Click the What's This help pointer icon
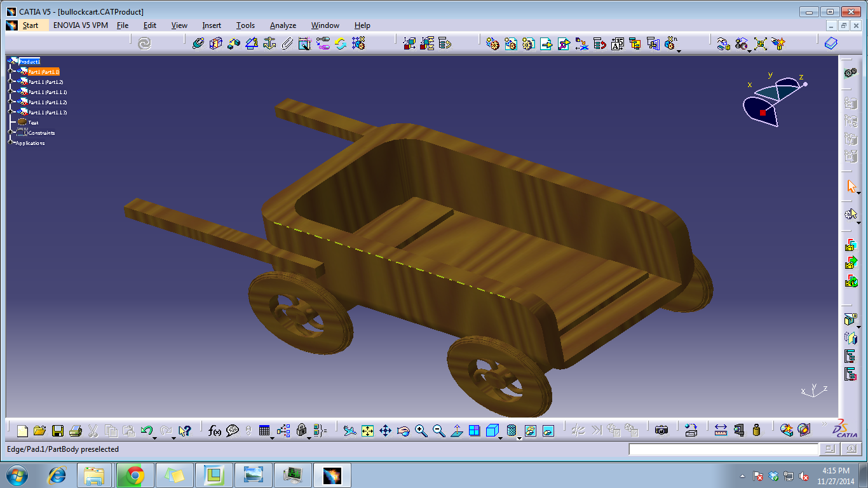 pos(185,431)
